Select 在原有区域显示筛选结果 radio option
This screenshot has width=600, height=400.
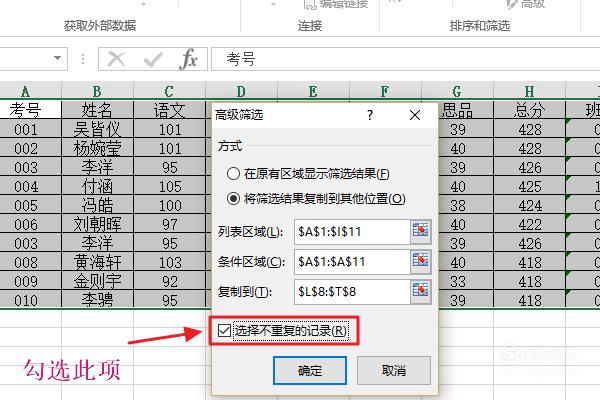[x=233, y=174]
